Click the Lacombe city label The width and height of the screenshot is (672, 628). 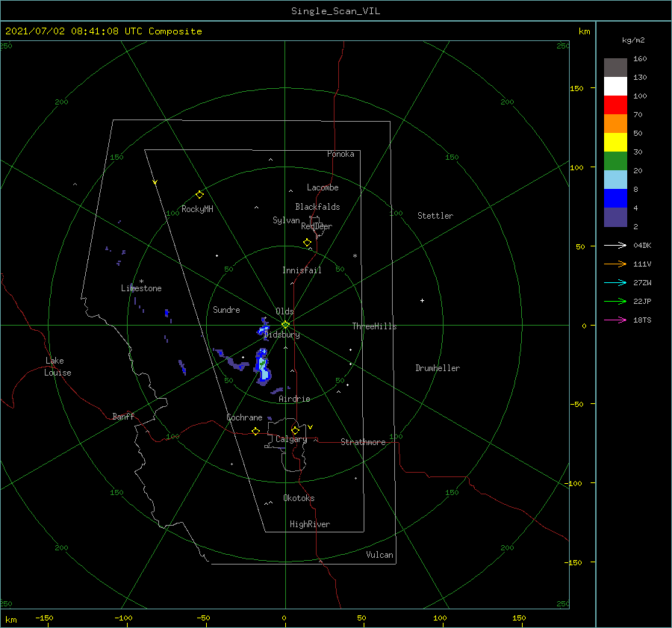323,187
